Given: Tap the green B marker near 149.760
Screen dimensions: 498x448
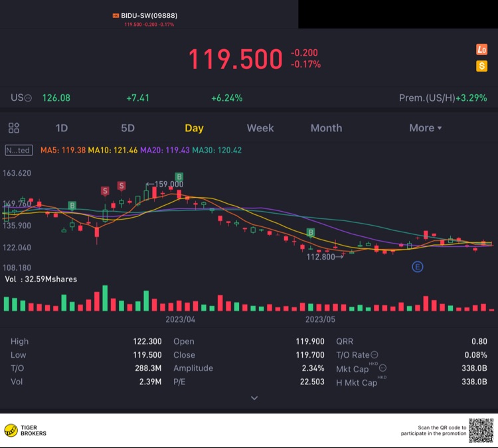Looking at the screenshot, I should (x=72, y=206).
